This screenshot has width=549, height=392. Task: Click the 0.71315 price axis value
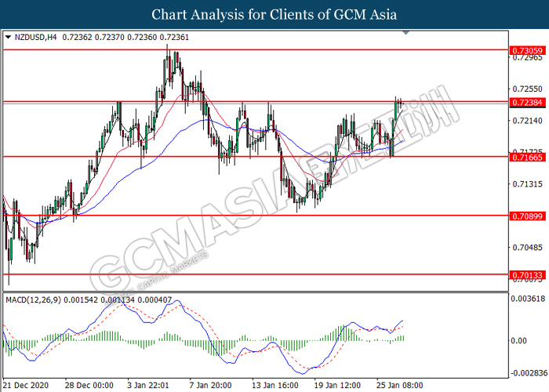point(526,184)
